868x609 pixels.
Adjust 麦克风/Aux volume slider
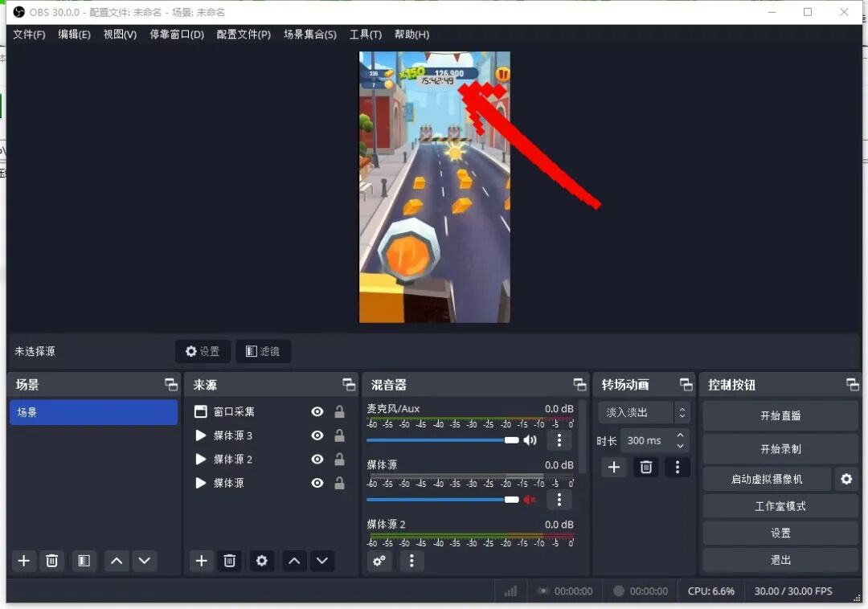443,440
